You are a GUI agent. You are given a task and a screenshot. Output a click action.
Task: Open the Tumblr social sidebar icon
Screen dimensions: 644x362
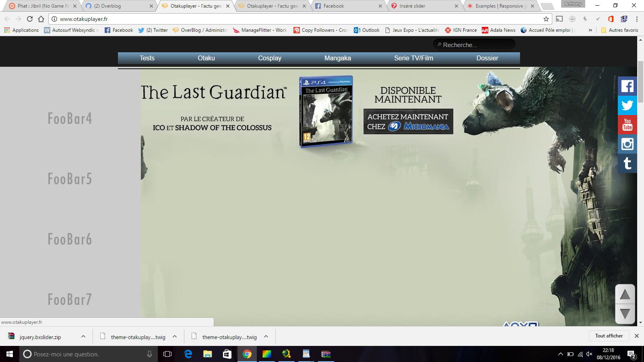627,163
